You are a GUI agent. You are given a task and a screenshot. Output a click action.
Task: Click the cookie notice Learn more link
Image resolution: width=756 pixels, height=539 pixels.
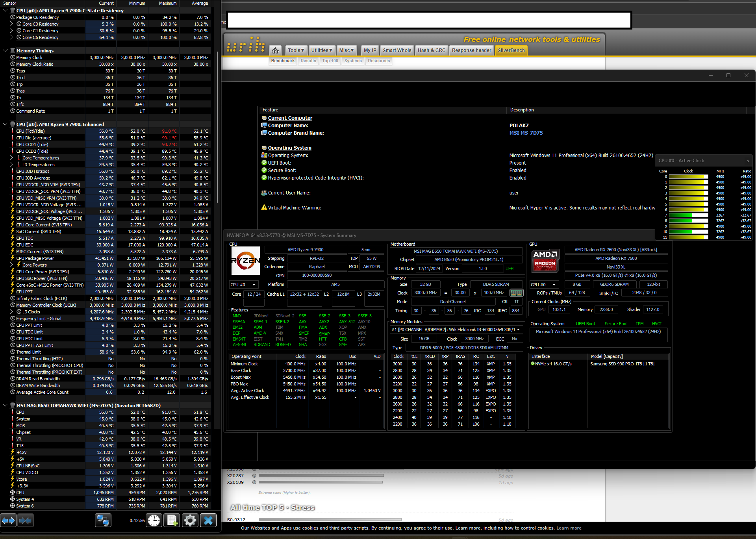(x=569, y=528)
